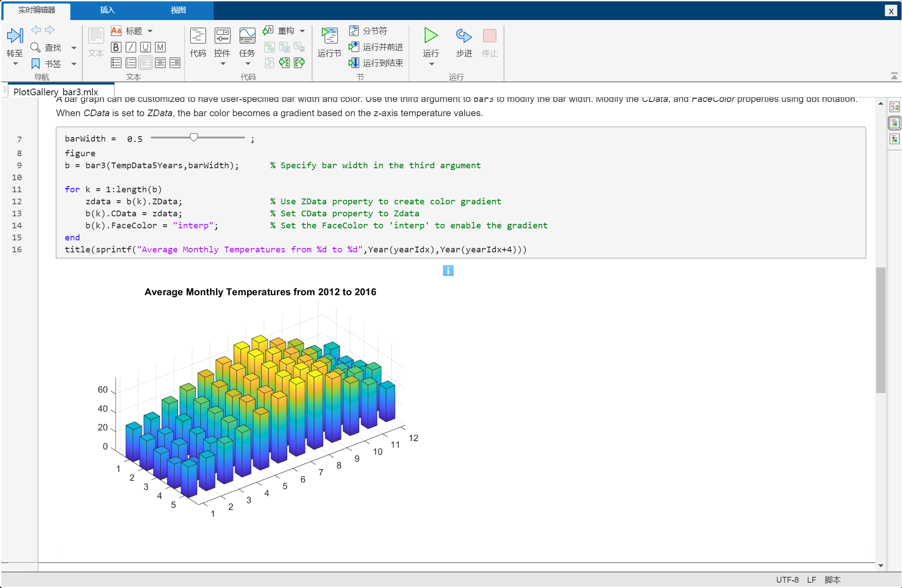Click the Run Section icon
This screenshot has height=588, width=902.
click(x=329, y=36)
